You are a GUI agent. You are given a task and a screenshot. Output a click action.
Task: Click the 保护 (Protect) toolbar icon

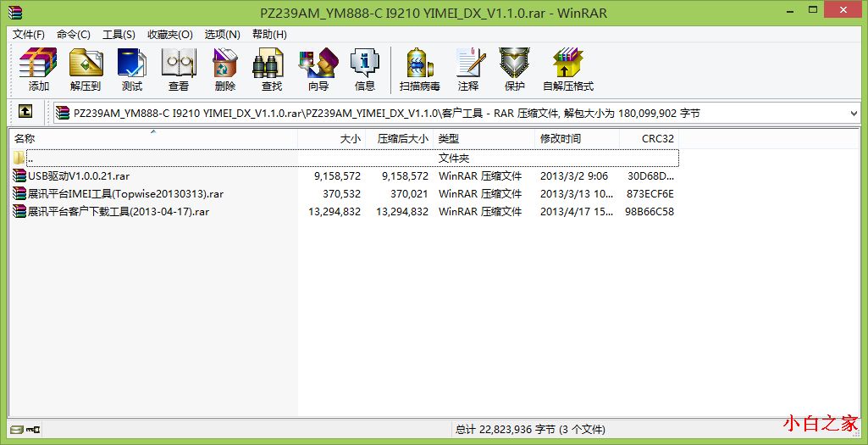pos(514,63)
